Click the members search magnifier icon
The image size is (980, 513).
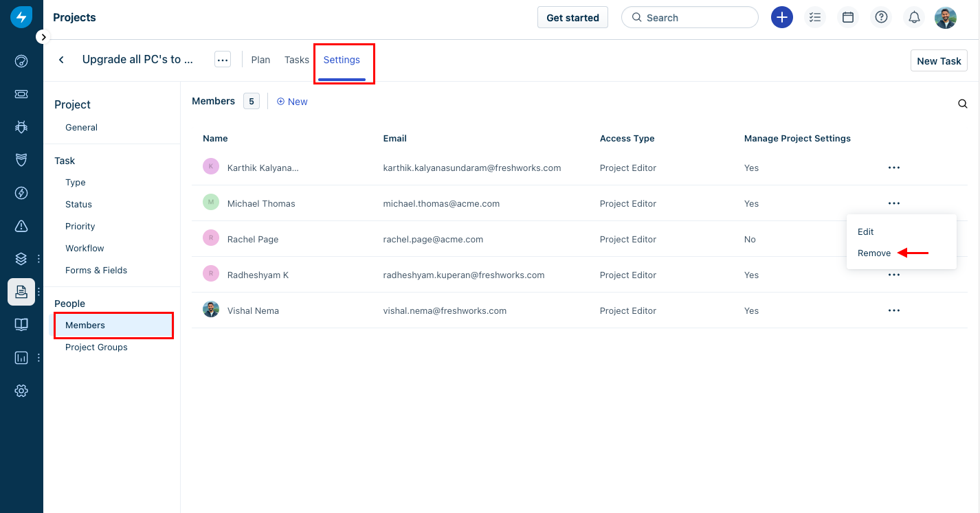point(962,104)
